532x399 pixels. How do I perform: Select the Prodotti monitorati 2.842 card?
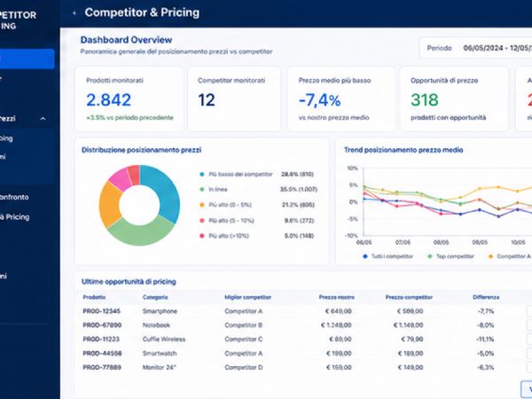[x=129, y=98]
